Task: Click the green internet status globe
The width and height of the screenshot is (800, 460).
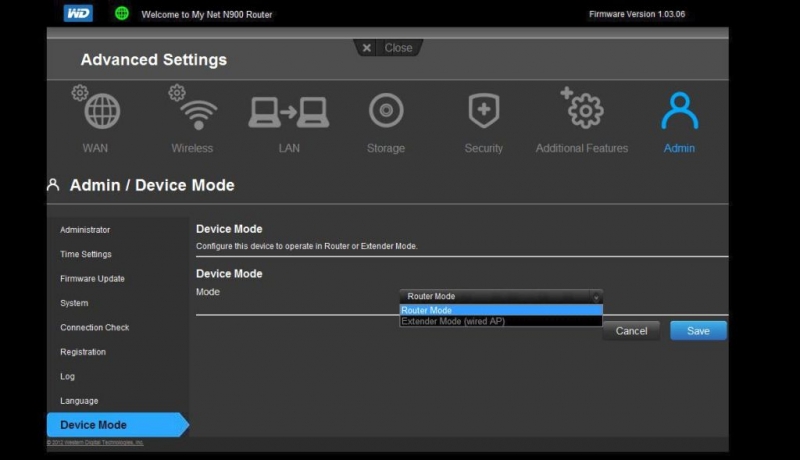Action: point(121,13)
